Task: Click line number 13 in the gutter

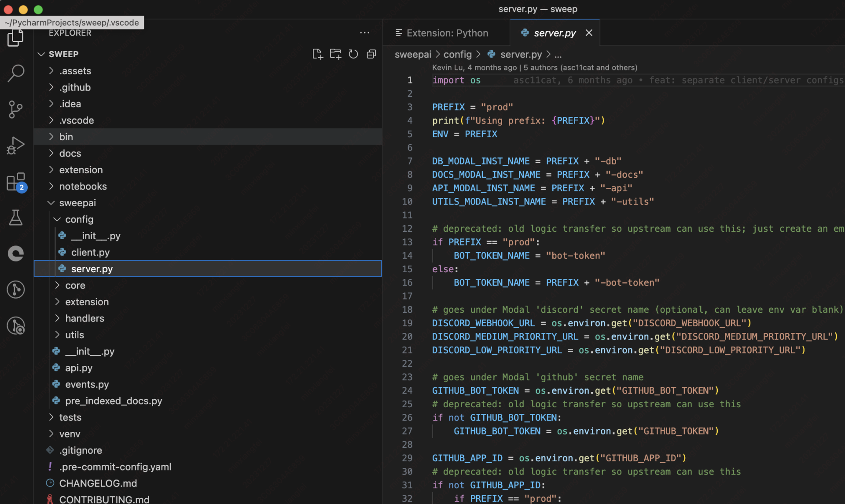Action: (408, 242)
